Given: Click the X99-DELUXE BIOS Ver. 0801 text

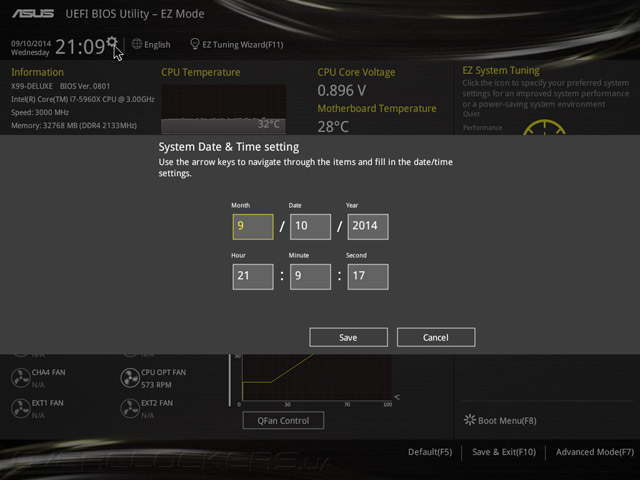Looking at the screenshot, I should click(x=60, y=86).
